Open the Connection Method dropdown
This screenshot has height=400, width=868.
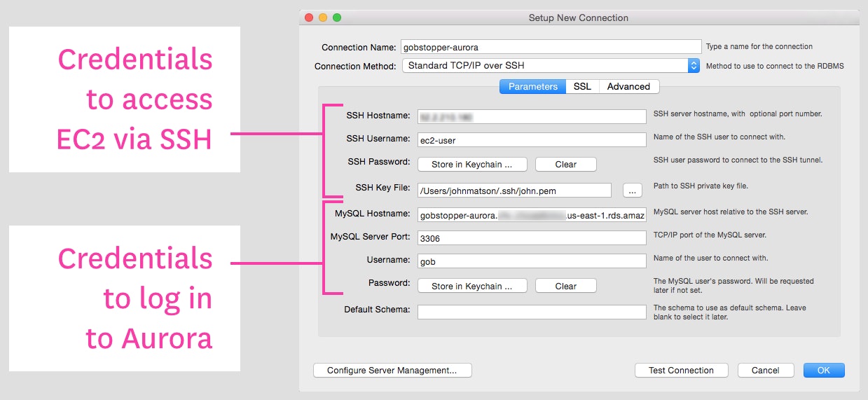click(551, 66)
